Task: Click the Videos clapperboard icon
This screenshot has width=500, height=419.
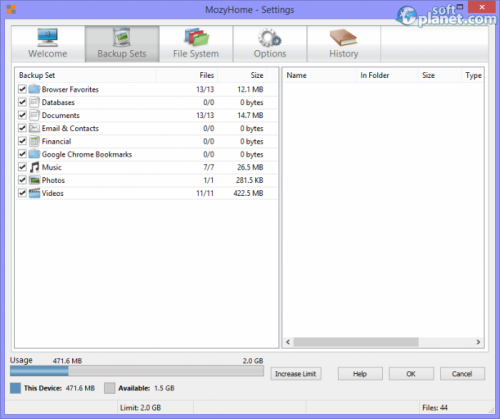Action: (34, 193)
